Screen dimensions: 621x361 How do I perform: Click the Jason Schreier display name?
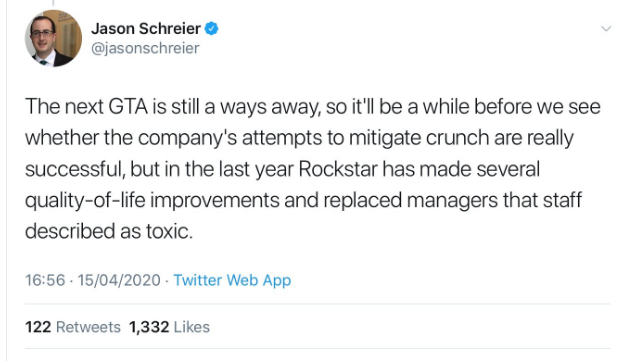tap(146, 28)
